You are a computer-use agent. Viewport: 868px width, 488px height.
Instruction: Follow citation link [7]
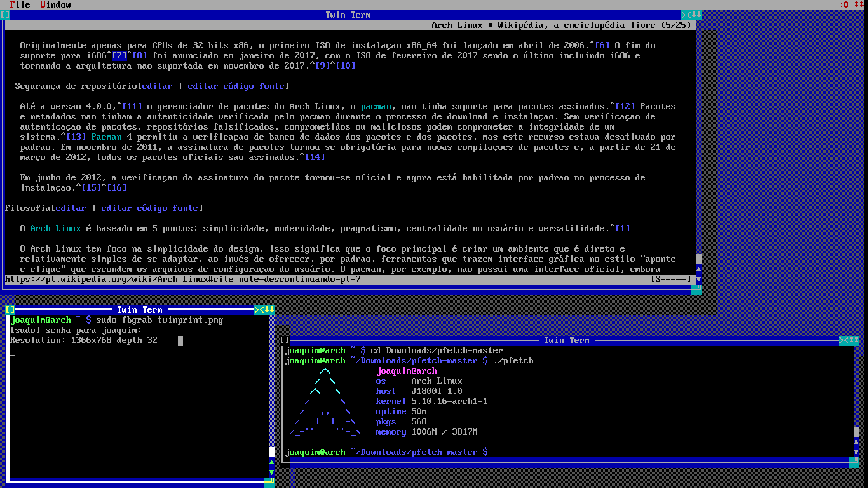[x=119, y=55]
